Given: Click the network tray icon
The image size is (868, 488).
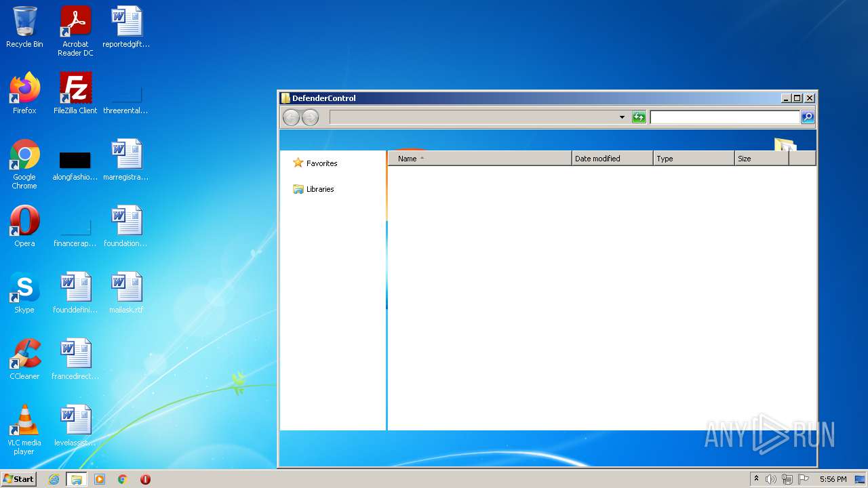Looking at the screenshot, I should coord(787,479).
